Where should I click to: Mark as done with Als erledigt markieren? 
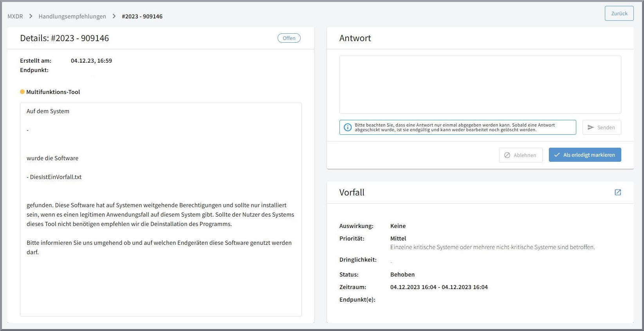[x=584, y=155]
